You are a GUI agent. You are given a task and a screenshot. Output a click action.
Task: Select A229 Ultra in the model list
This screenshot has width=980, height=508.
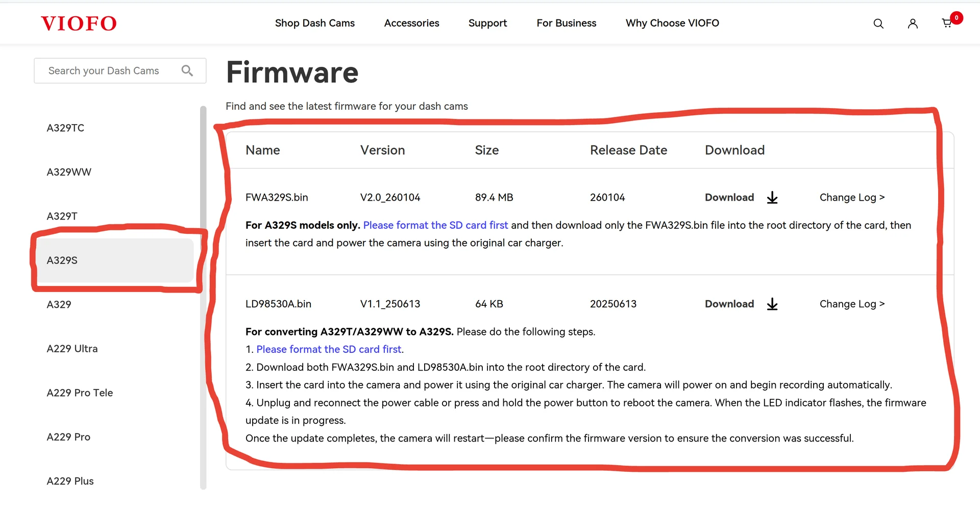(x=72, y=349)
